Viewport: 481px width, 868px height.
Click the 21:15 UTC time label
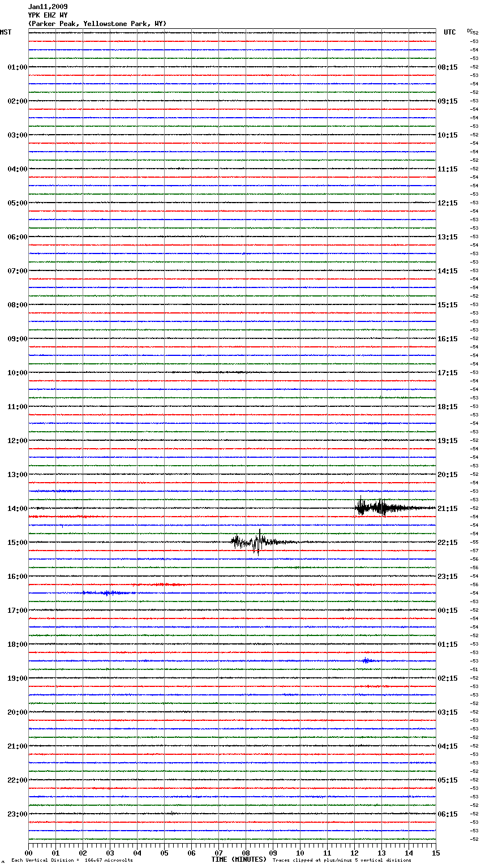pos(448,509)
